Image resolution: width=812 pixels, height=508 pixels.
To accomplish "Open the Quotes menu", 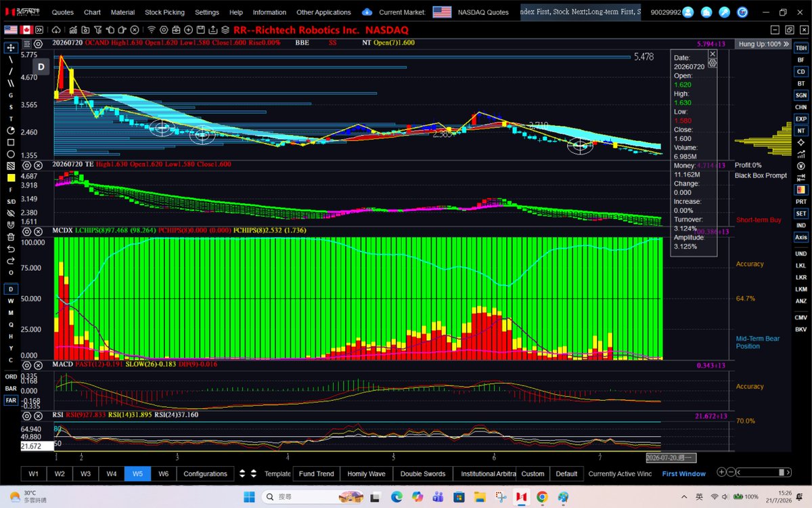I will tap(63, 12).
